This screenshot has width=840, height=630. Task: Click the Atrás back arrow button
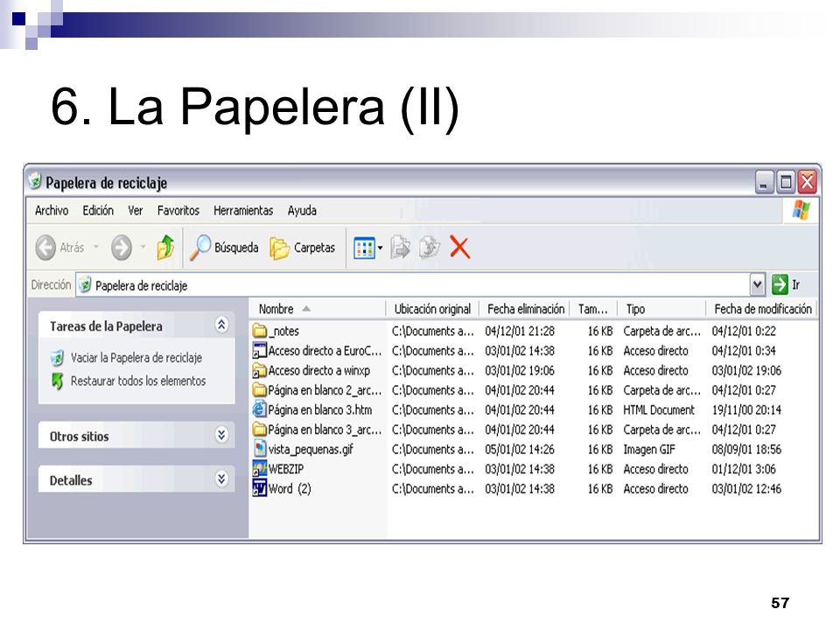45,248
